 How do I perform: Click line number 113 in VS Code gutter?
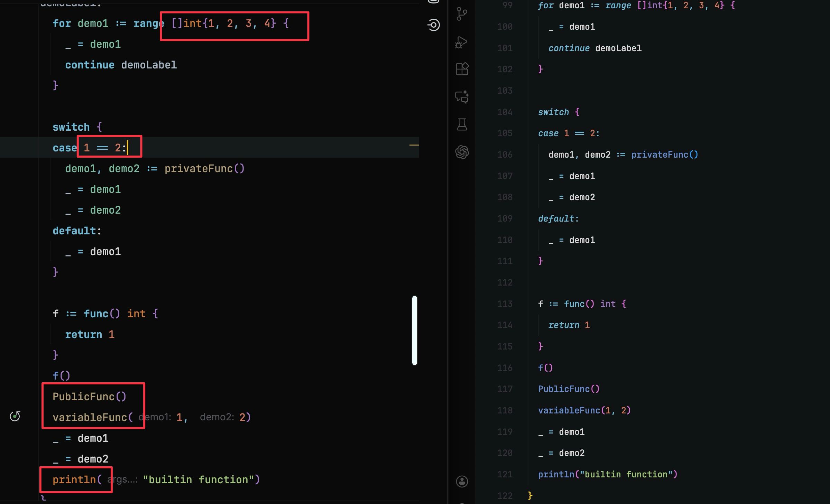click(x=505, y=304)
